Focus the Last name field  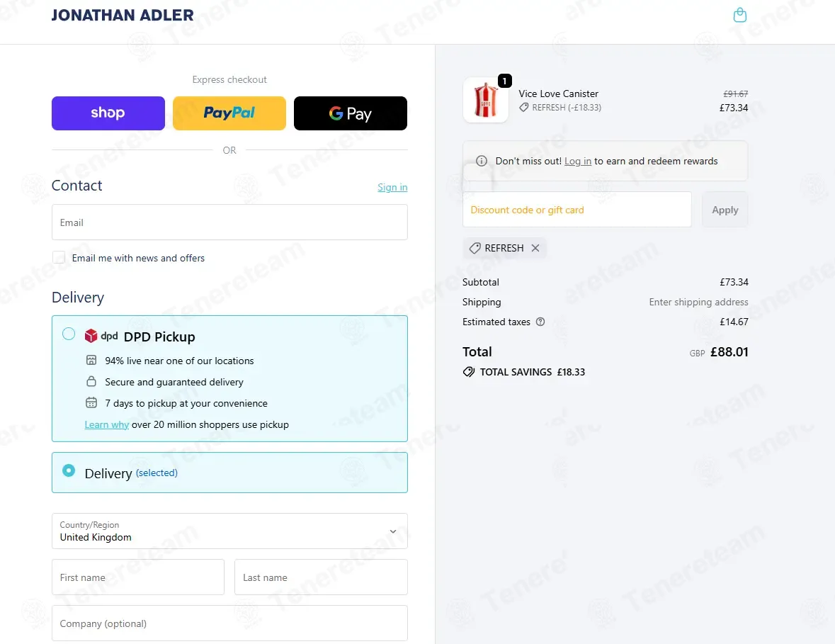click(321, 577)
